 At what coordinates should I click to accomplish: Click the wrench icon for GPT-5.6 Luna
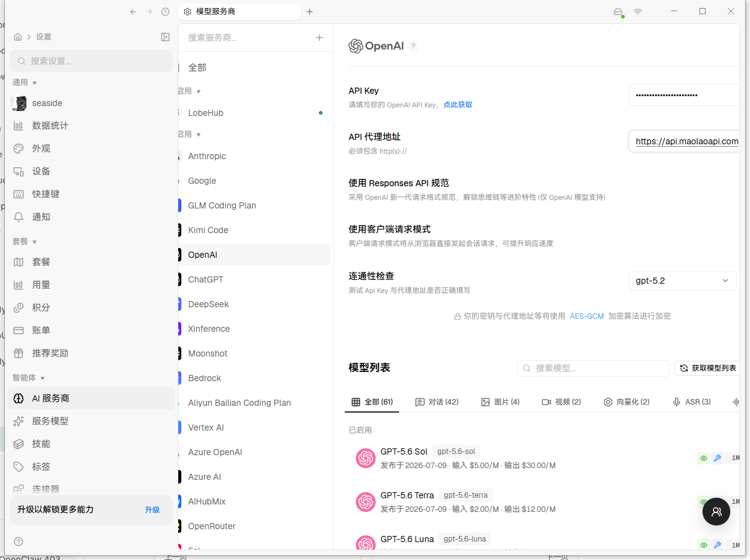717,545
